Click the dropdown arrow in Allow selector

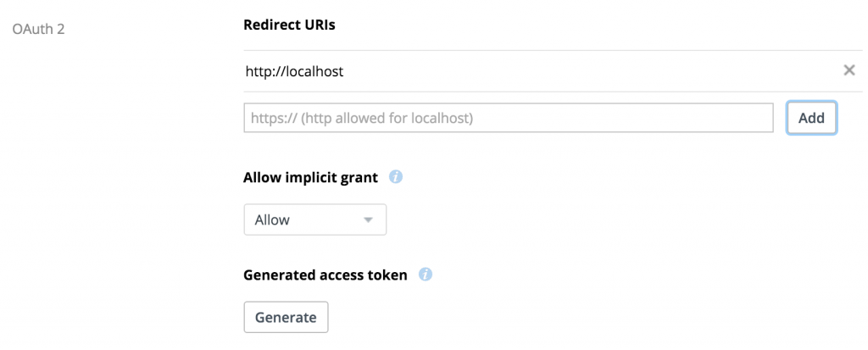tap(368, 219)
